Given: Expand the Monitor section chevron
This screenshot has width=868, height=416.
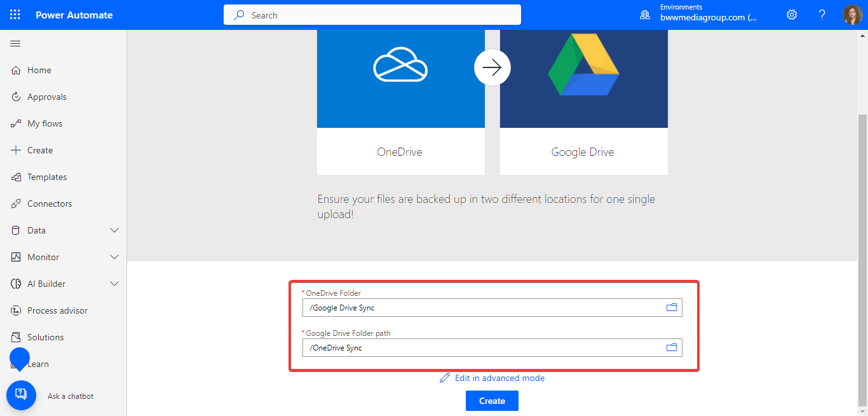Looking at the screenshot, I should (114, 256).
